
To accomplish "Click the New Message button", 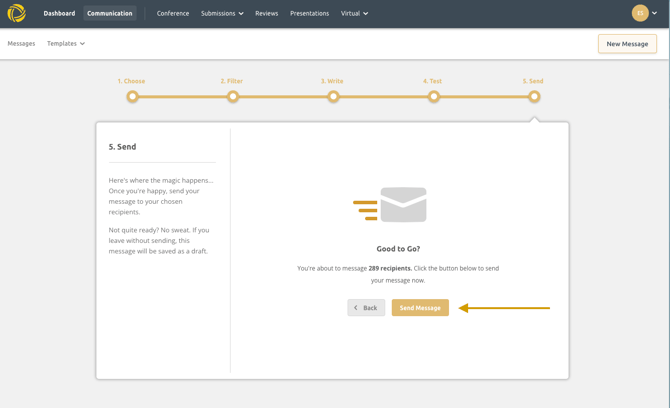I will point(627,44).
